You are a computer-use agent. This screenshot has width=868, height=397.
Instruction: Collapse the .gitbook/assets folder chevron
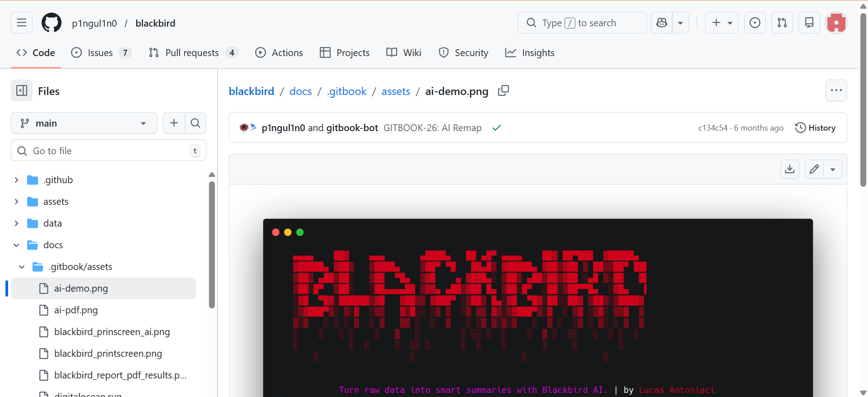[22, 267]
